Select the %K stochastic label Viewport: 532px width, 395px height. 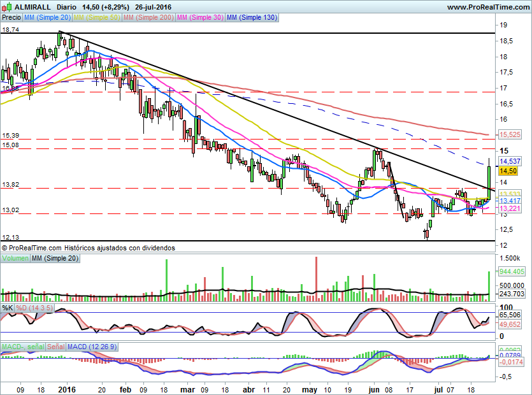[x=8, y=308]
